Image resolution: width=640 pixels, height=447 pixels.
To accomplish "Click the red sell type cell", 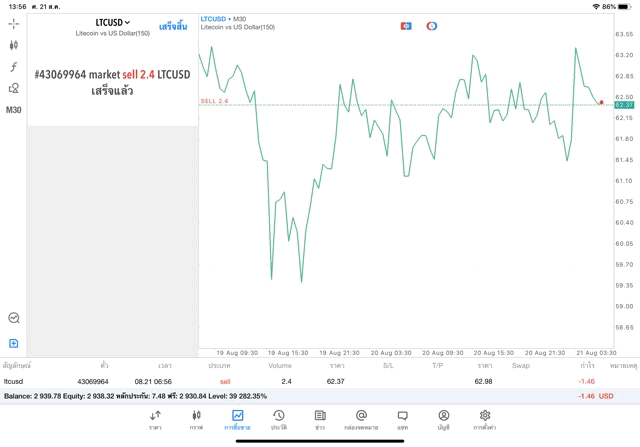I will [x=225, y=381].
